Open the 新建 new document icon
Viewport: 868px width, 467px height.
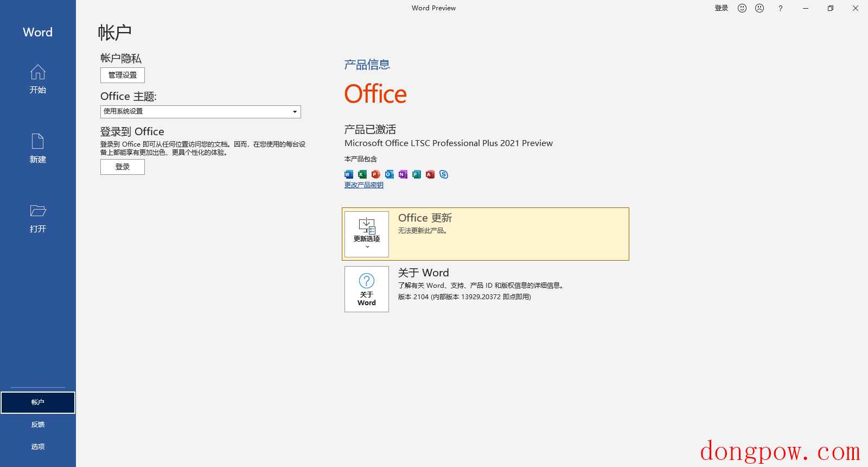point(37,141)
